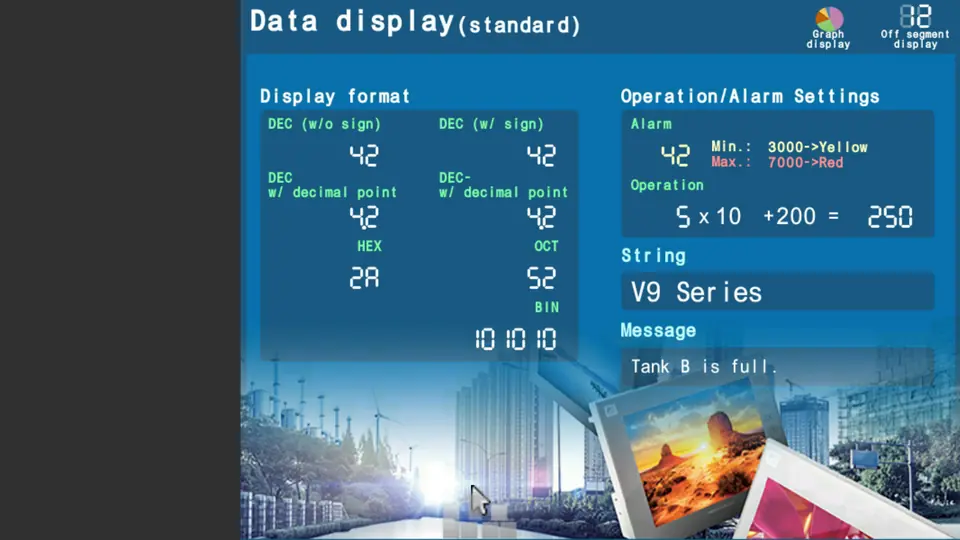This screenshot has height=540, width=960.
Task: Click the DEC (w/o sign) value 42
Action: (x=364, y=156)
